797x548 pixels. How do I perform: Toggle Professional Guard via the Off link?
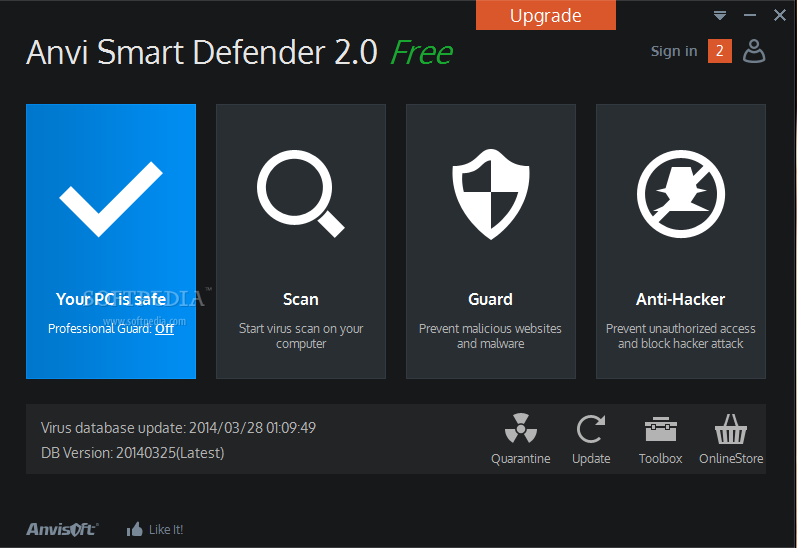[x=164, y=328]
